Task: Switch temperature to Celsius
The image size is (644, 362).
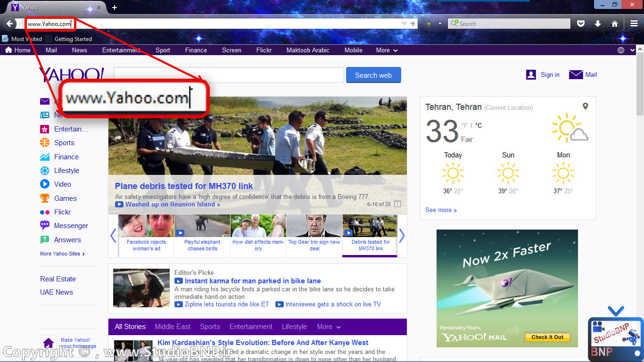Action: coord(479,125)
